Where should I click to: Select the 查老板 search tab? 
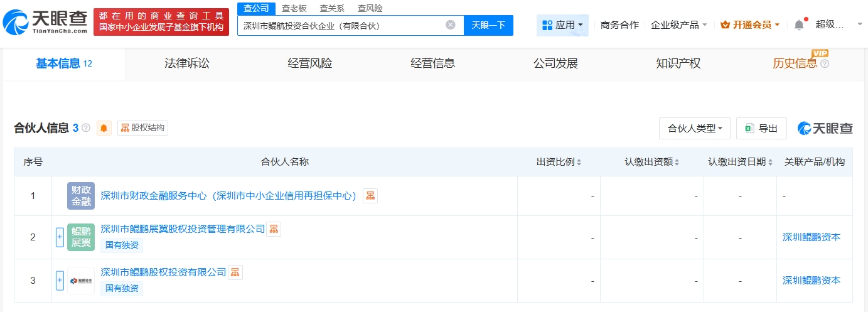294,8
